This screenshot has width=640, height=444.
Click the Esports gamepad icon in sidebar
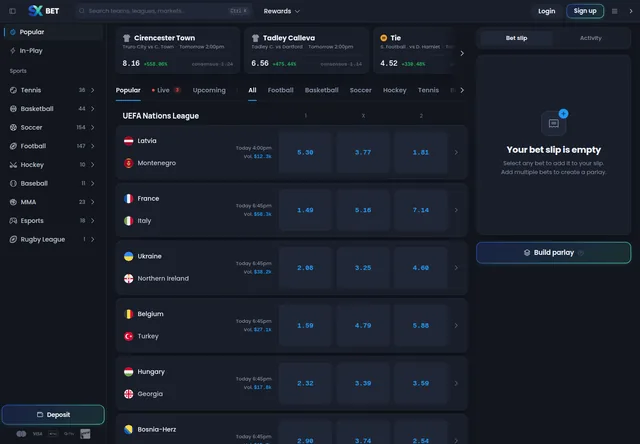coord(13,221)
